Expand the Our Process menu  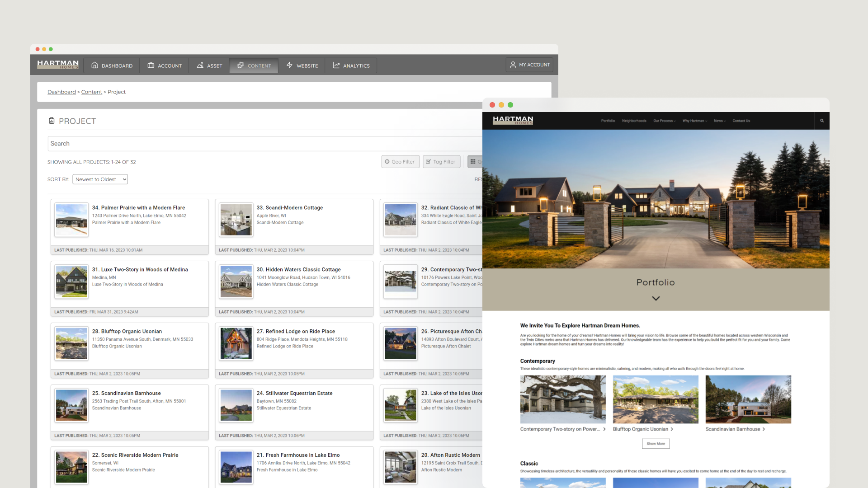664,121
